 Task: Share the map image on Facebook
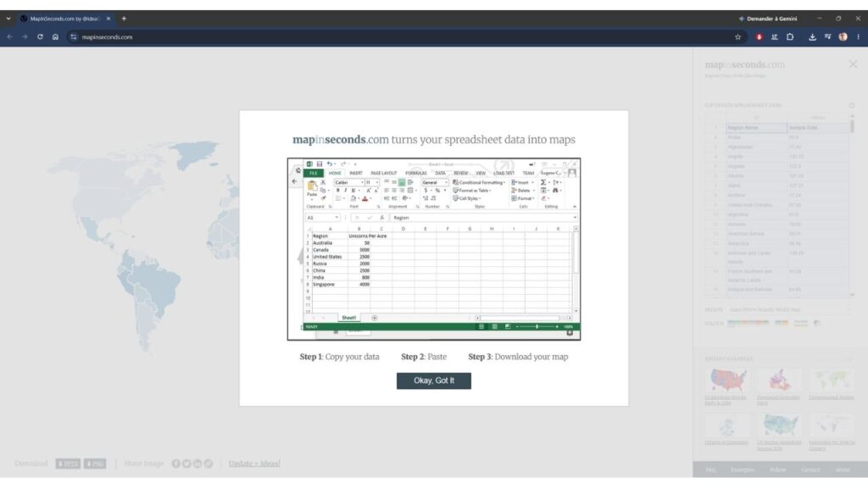(176, 463)
